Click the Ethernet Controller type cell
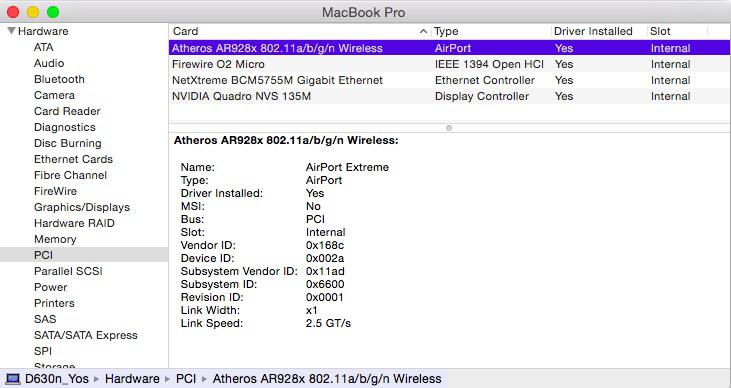This screenshot has width=731, height=388. (485, 80)
